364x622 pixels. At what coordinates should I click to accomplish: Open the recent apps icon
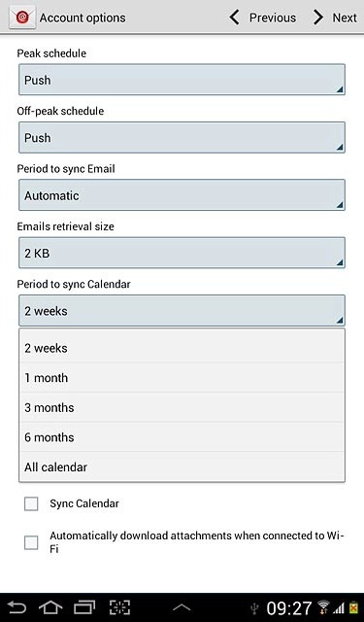click(84, 607)
